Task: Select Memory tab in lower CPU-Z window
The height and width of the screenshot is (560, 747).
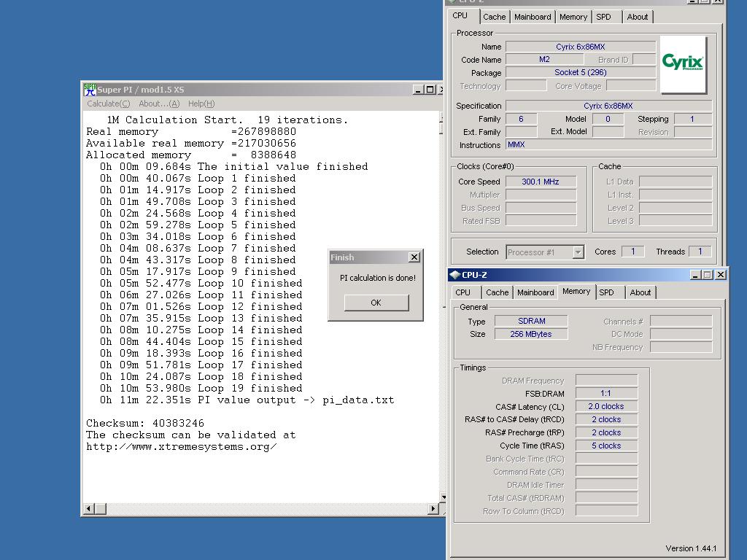Action: (576, 291)
